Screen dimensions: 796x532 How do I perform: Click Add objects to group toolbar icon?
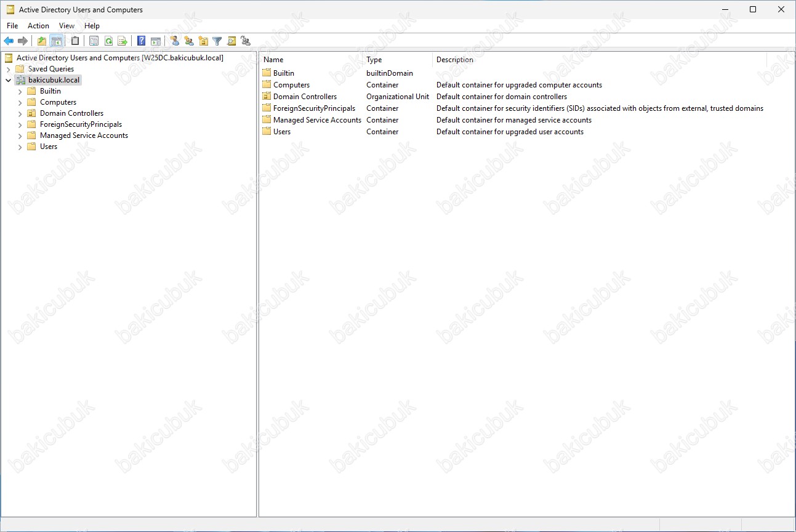click(x=246, y=41)
